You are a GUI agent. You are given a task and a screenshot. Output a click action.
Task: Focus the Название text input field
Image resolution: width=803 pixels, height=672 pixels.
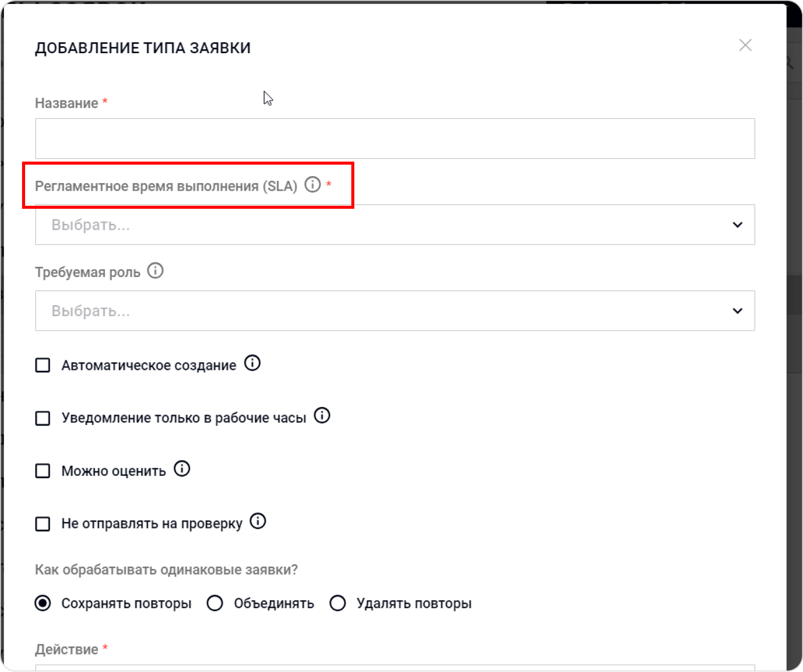pos(394,139)
